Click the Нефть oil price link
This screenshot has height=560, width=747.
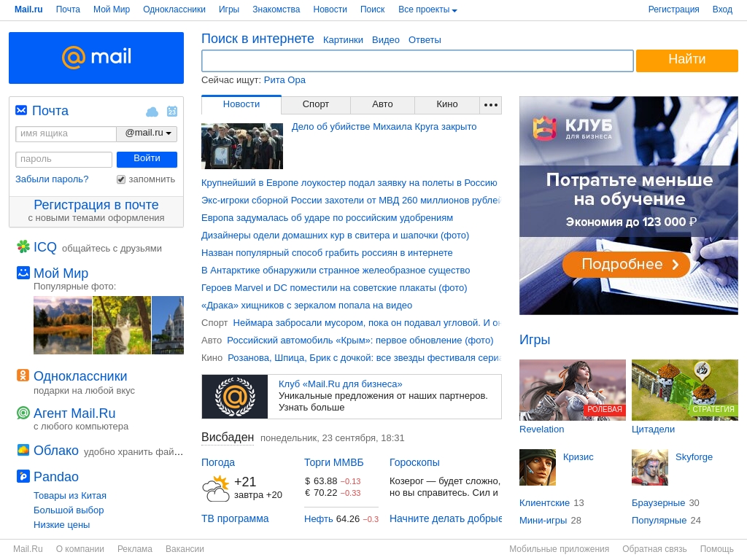pyautogui.click(x=319, y=518)
